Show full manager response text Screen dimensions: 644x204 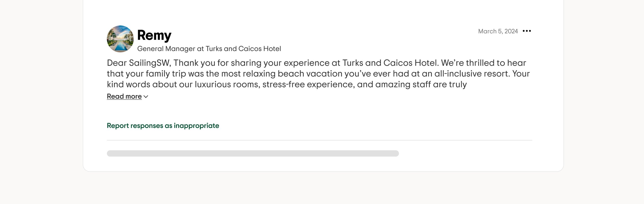(124, 96)
